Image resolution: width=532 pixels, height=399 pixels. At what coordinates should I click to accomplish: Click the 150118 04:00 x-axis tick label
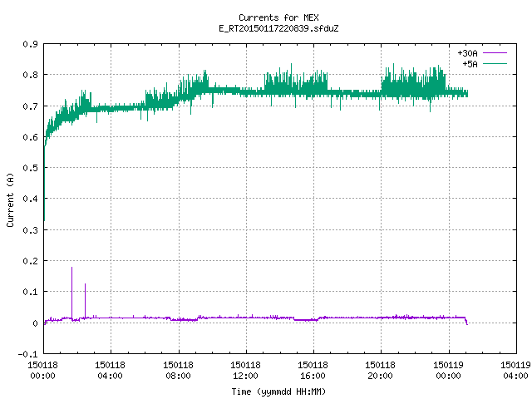(x=110, y=371)
